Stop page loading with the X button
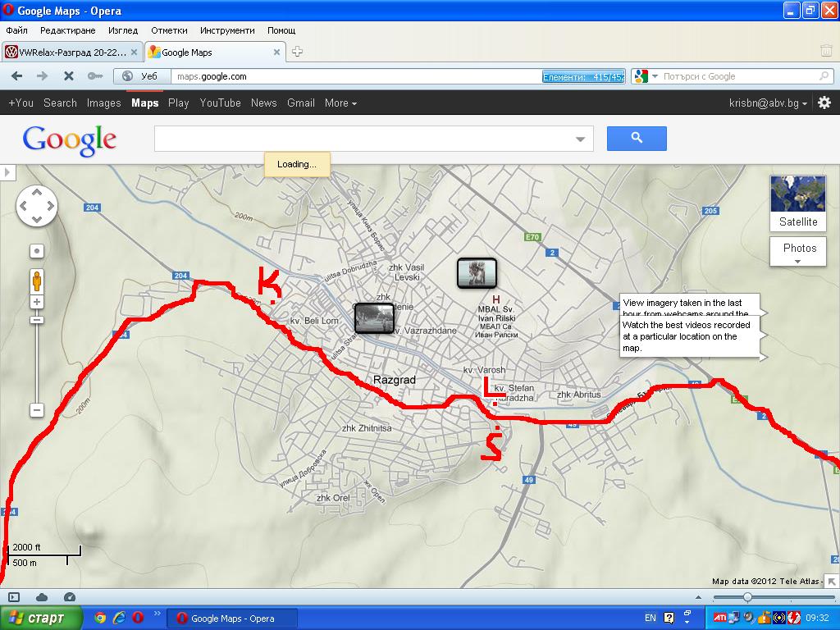 point(68,76)
